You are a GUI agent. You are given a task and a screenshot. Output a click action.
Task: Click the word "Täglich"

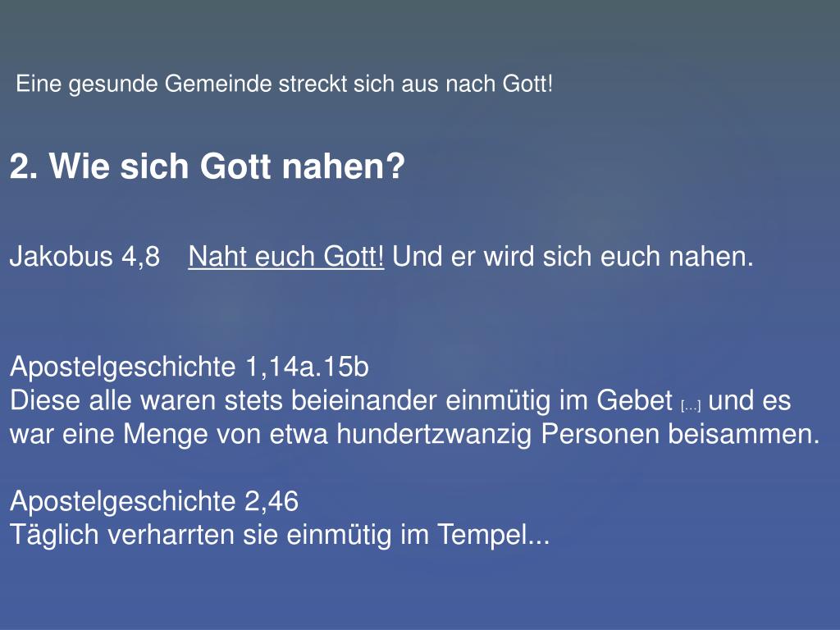click(x=54, y=535)
